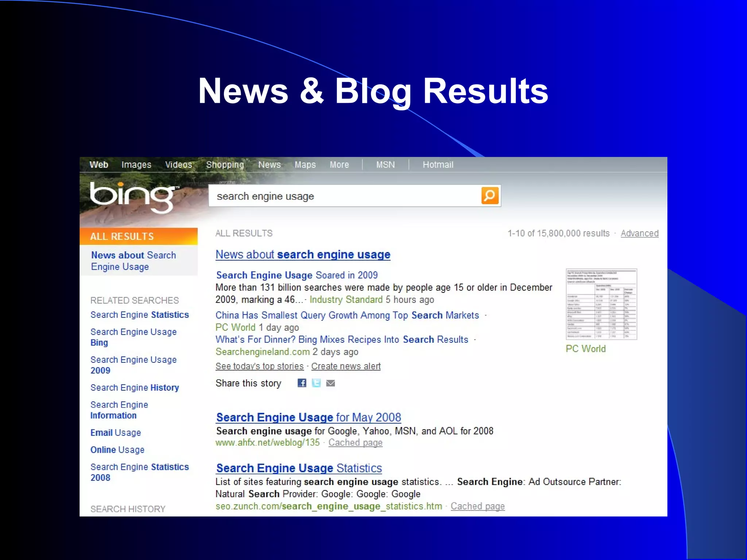
Task: Open the PC World chart thumbnail
Action: coord(601,304)
